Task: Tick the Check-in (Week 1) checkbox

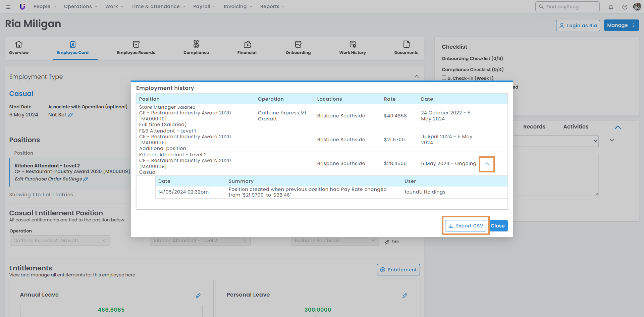Action: click(444, 78)
